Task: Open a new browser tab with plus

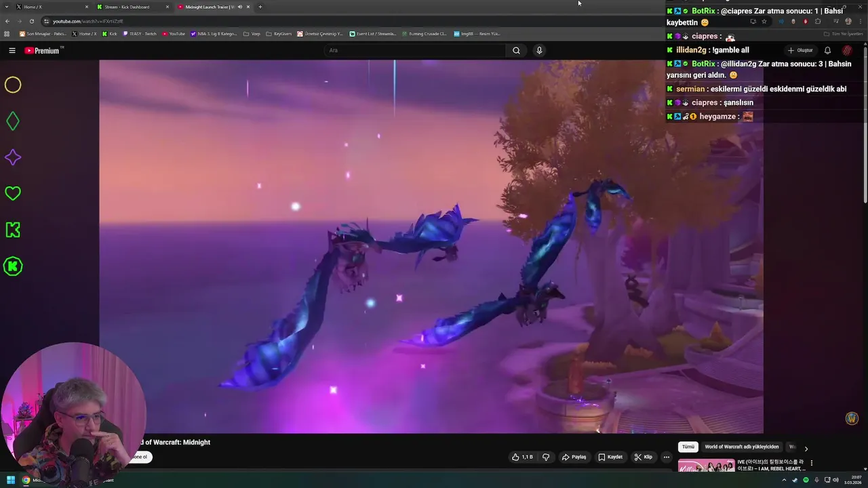Action: (260, 7)
